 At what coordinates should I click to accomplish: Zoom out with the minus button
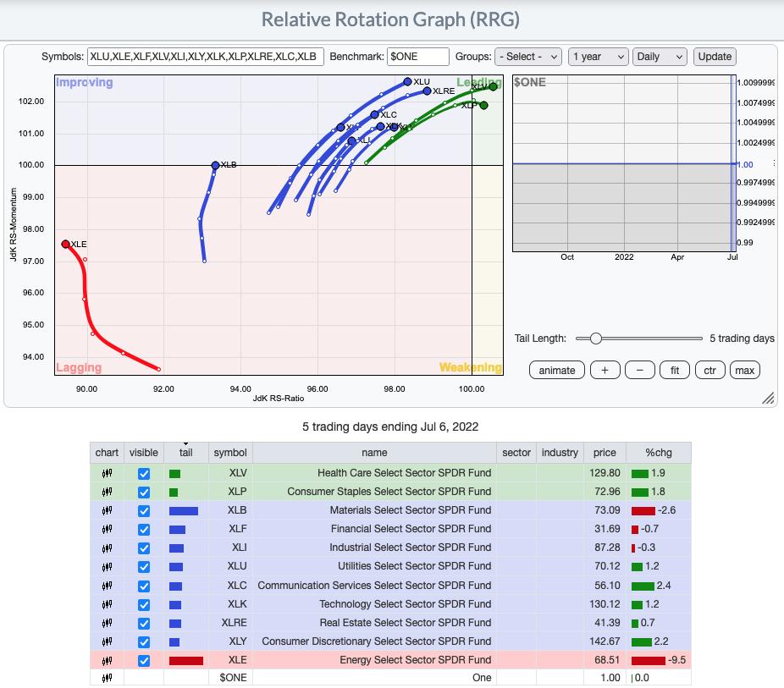[x=639, y=370]
